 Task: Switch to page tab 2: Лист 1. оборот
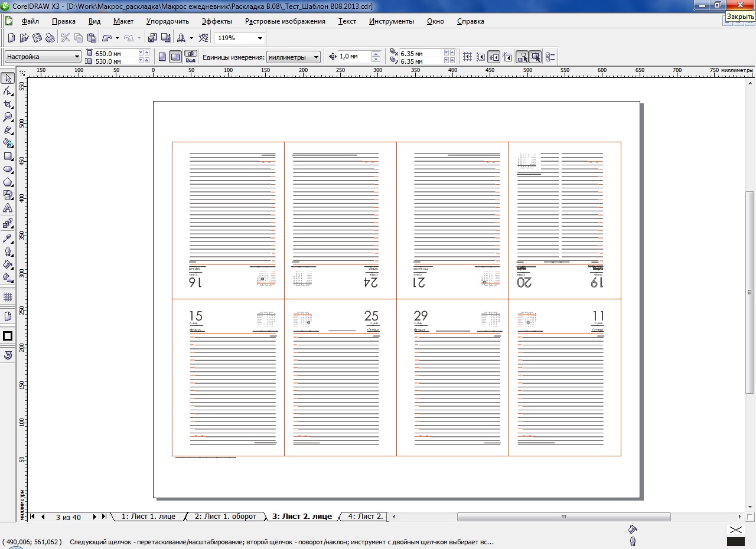(x=225, y=517)
